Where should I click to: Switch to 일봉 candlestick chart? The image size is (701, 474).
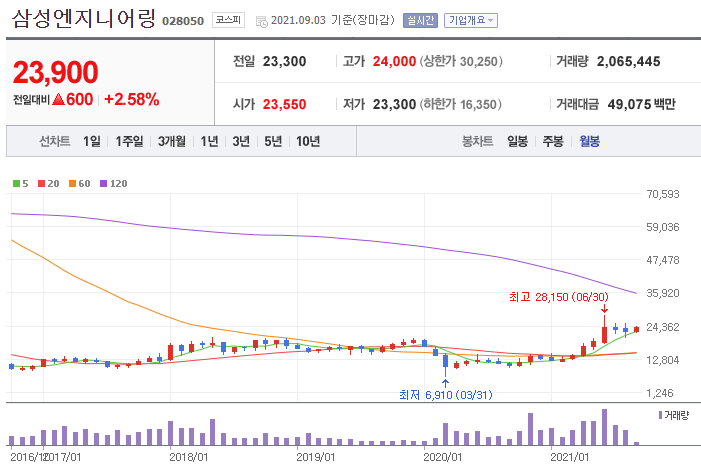(517, 141)
